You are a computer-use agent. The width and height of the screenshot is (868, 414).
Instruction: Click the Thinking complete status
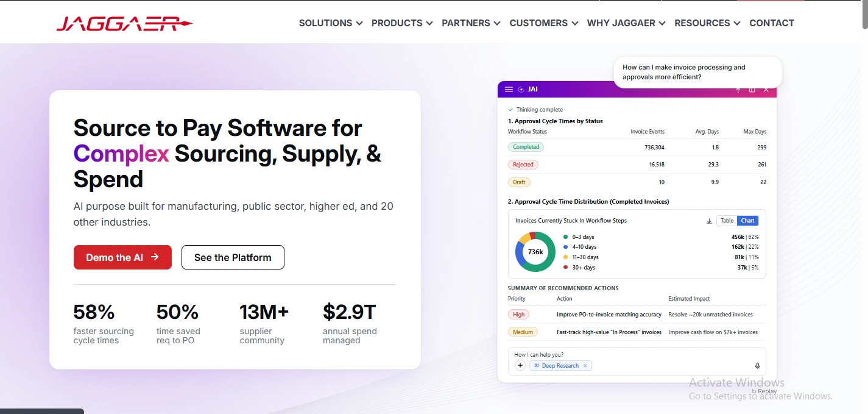[535, 110]
